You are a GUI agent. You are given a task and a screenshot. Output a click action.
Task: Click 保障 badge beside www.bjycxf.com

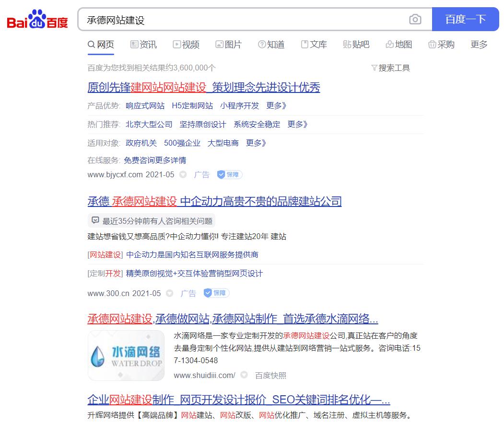229,174
